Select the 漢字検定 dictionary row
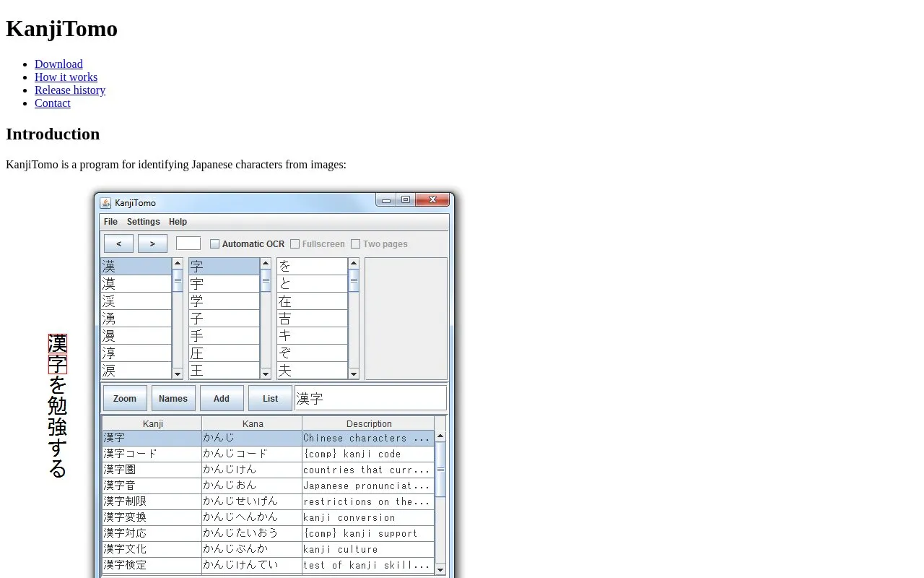This screenshot has width=924, height=578. [x=268, y=565]
